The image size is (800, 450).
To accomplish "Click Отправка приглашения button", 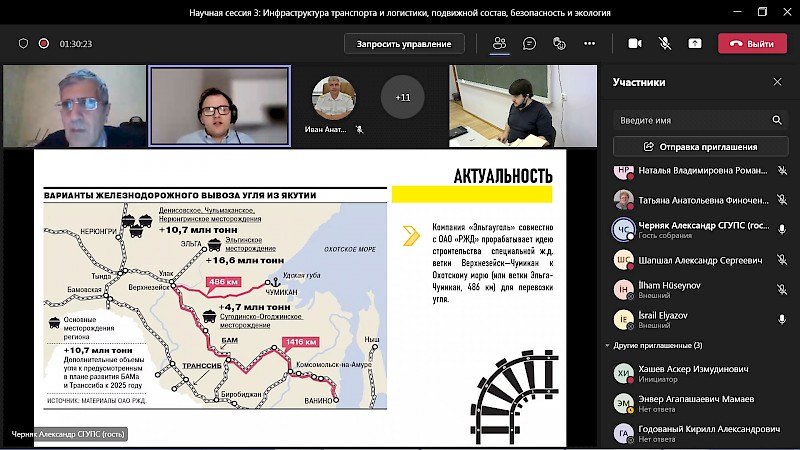I will [x=700, y=146].
